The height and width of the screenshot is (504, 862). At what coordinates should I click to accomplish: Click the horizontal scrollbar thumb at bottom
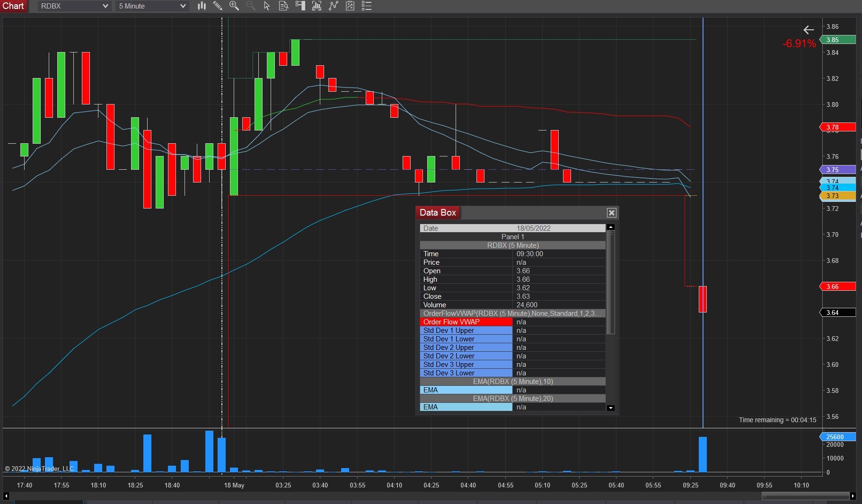coord(805,496)
